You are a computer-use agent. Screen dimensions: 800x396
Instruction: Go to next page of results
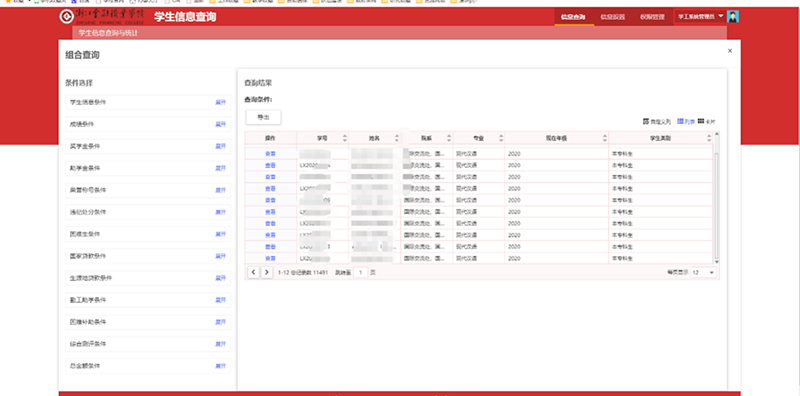(267, 273)
